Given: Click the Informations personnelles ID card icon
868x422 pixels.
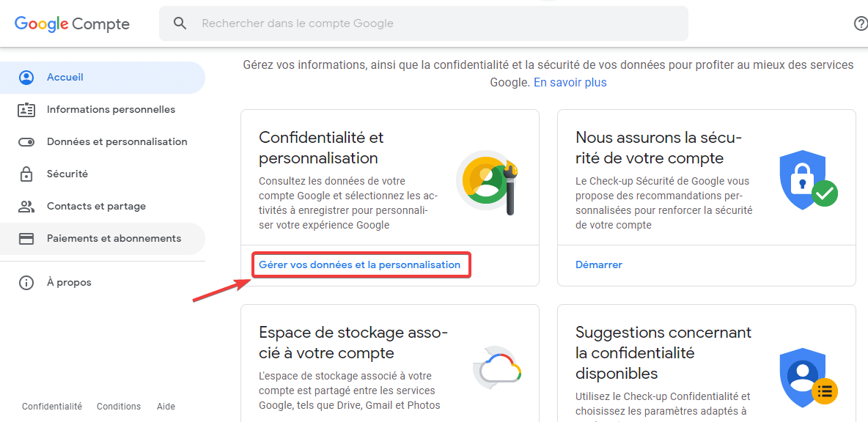Looking at the screenshot, I should click(x=26, y=109).
